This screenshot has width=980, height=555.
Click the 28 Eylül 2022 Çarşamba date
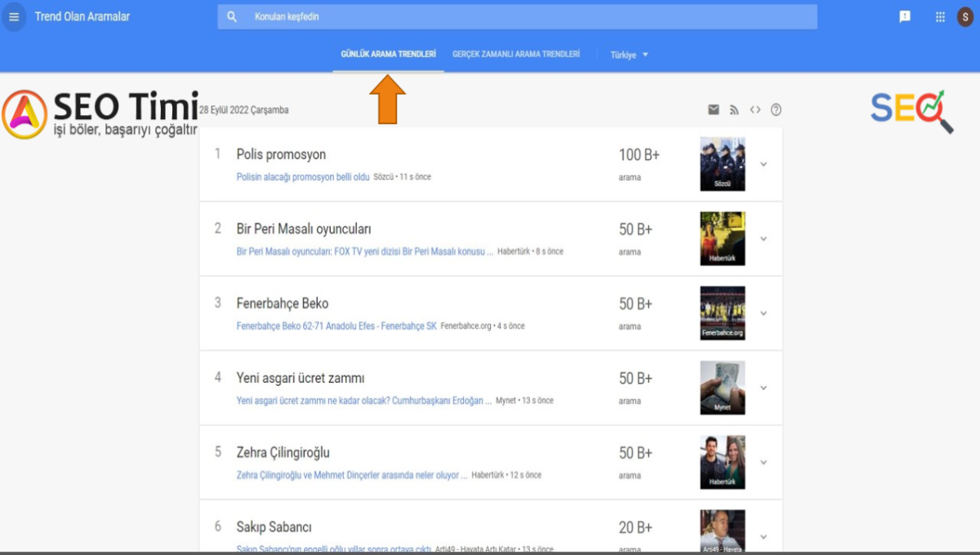click(243, 110)
